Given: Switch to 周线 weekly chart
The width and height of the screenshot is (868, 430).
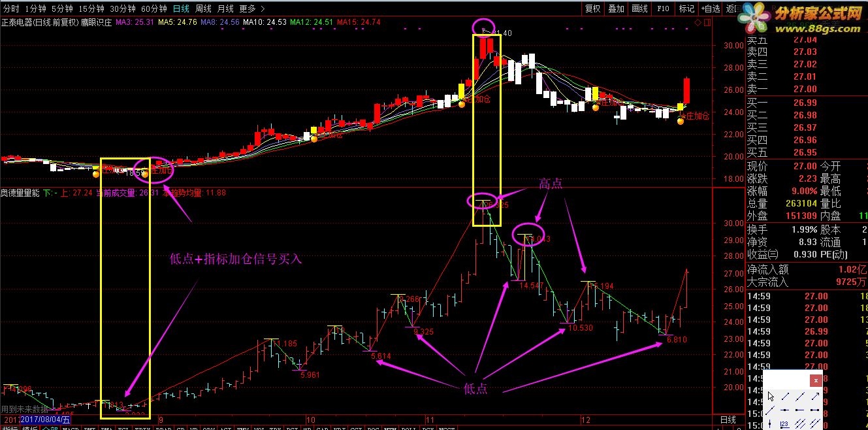Looking at the screenshot, I should click(x=203, y=8).
